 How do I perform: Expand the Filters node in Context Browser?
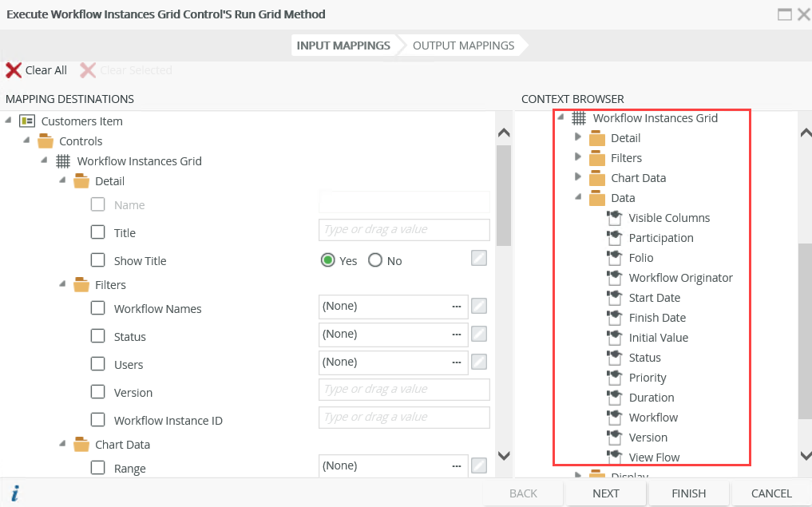(579, 157)
